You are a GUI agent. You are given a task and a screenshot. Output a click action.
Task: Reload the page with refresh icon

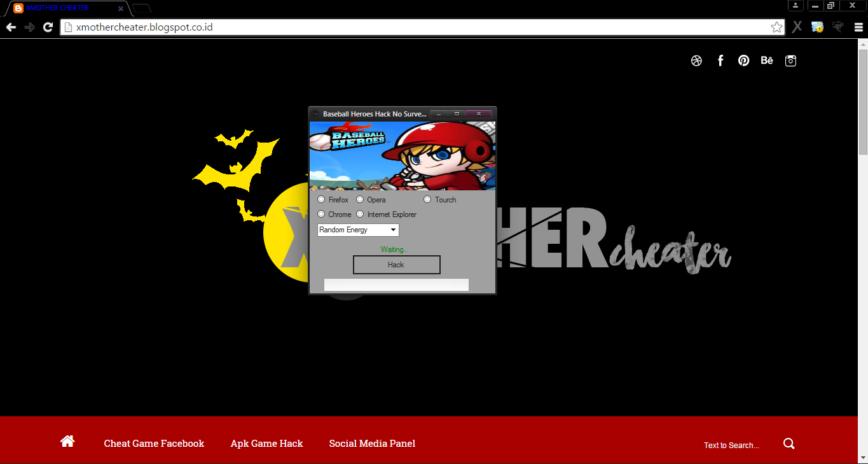(x=48, y=27)
